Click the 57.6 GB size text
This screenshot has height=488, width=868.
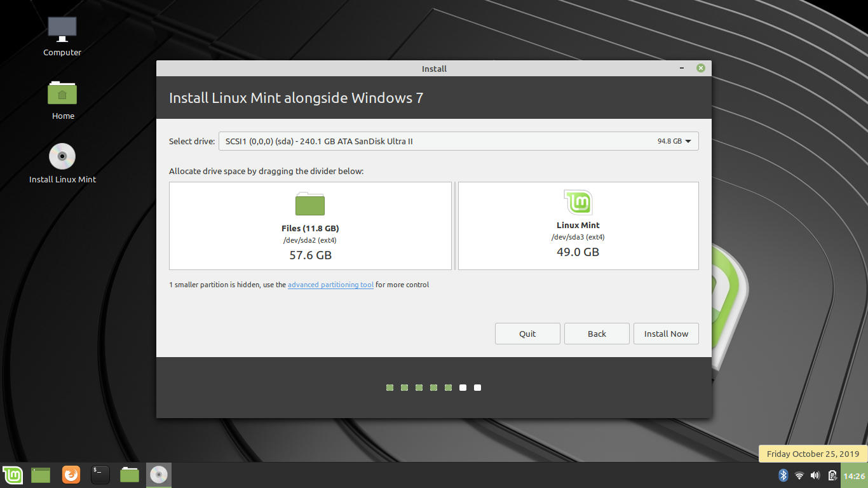310,255
